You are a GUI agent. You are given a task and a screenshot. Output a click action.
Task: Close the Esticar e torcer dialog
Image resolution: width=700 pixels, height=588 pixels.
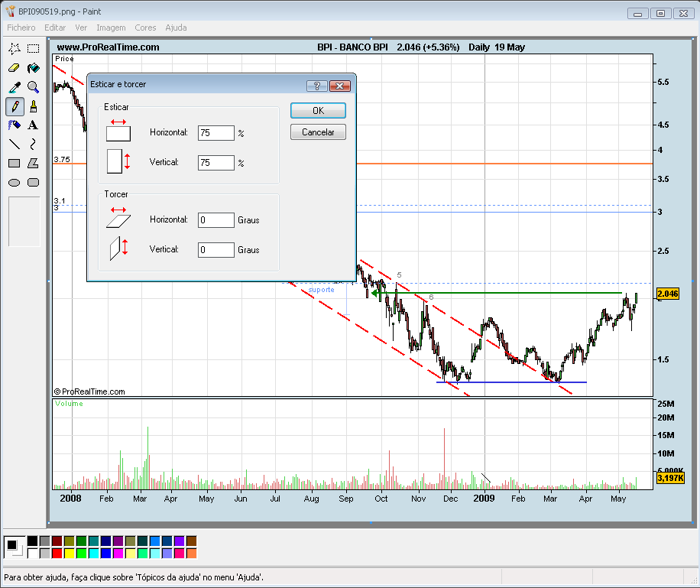point(340,86)
